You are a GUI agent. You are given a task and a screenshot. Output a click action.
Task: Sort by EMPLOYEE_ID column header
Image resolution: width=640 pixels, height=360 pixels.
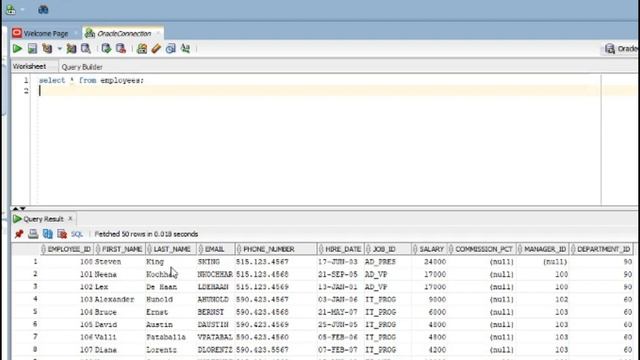coord(66,249)
